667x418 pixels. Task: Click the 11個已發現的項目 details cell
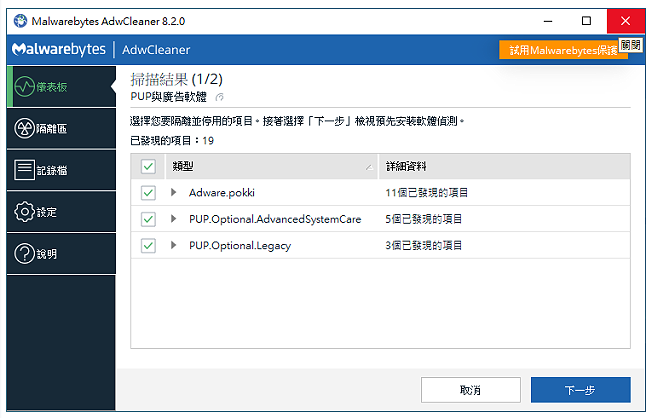(x=427, y=193)
